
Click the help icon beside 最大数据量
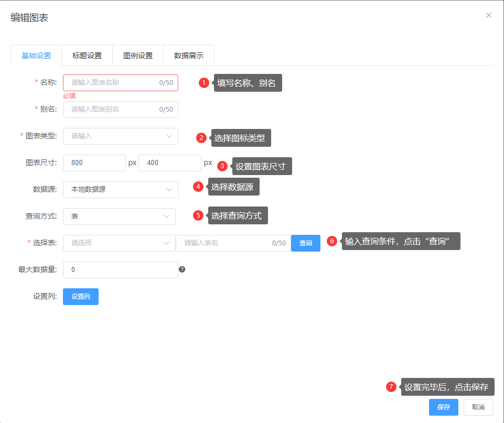click(x=182, y=269)
